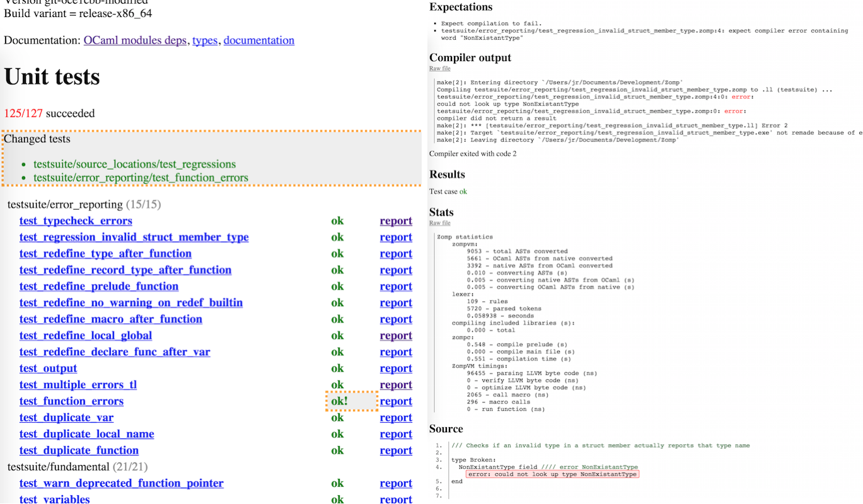This screenshot has width=863, height=504.
Task: Click the documentation link
Action: [258, 40]
